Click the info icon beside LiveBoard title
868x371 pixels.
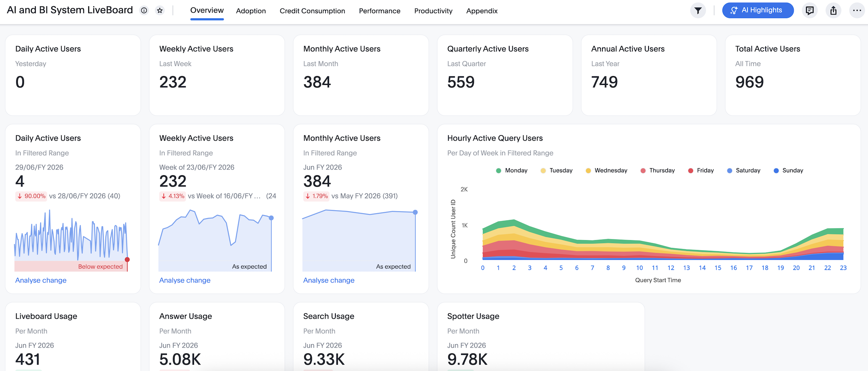pos(144,11)
